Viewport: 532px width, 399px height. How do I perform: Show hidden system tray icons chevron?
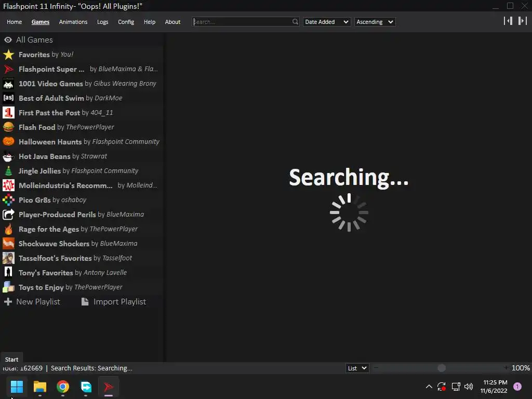[x=429, y=387]
